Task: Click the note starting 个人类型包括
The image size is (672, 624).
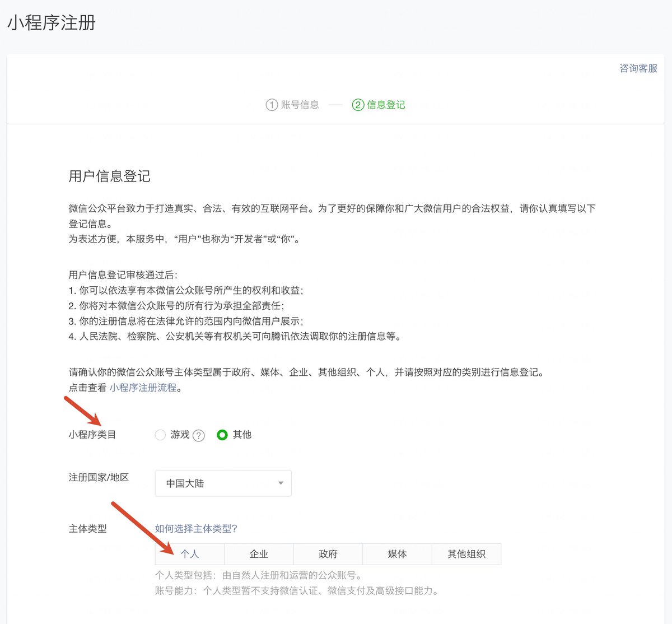Action: coord(258,575)
